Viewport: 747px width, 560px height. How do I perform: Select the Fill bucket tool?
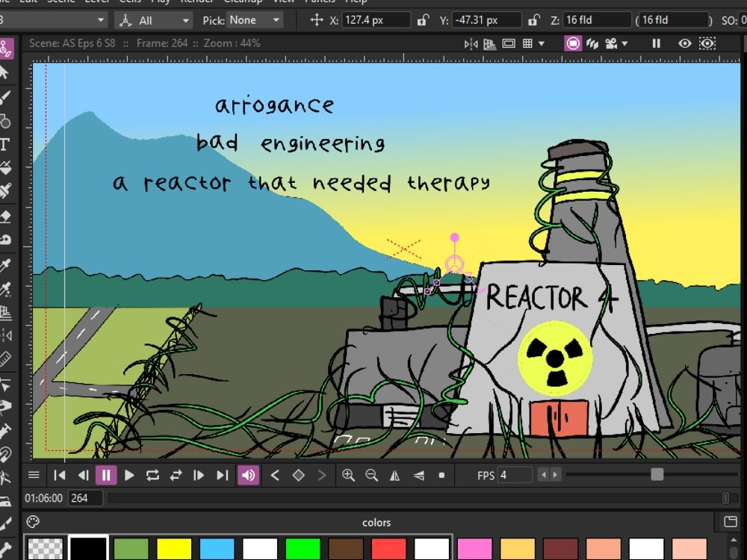point(4,167)
